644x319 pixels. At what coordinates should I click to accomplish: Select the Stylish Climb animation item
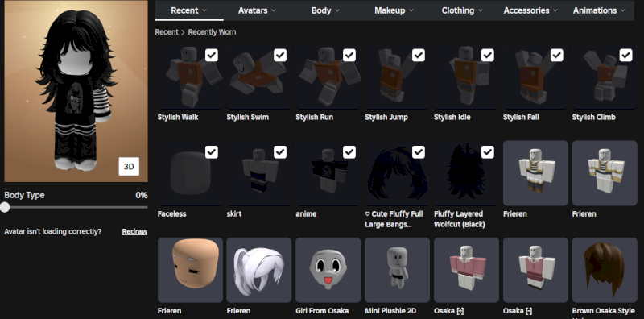point(605,77)
